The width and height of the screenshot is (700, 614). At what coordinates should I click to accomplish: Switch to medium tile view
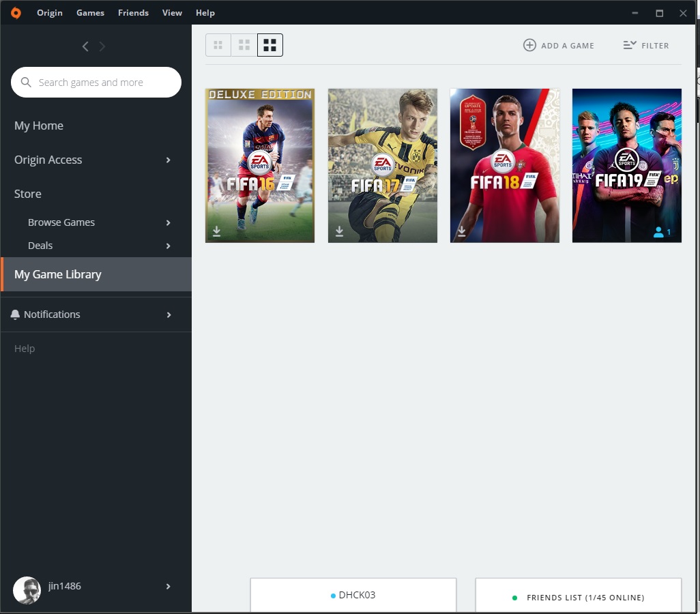click(244, 45)
